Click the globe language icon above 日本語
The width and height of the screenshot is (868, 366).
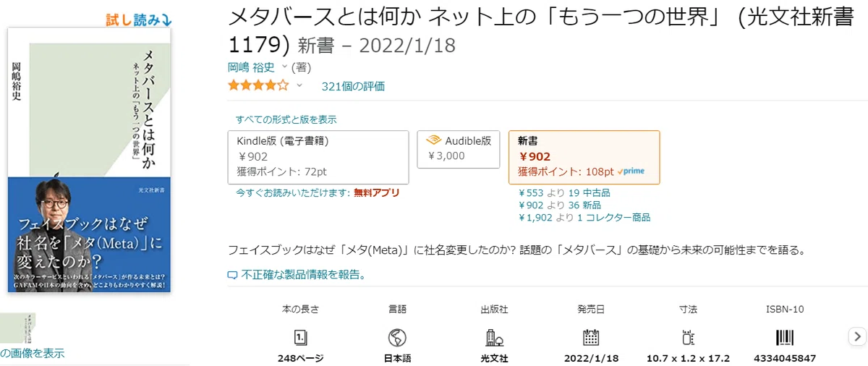(x=396, y=336)
